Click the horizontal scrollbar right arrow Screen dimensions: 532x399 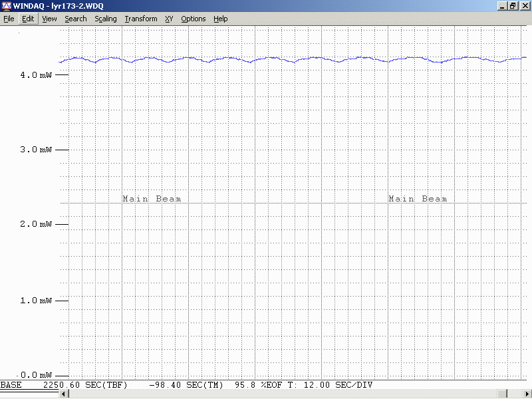tap(527, 394)
